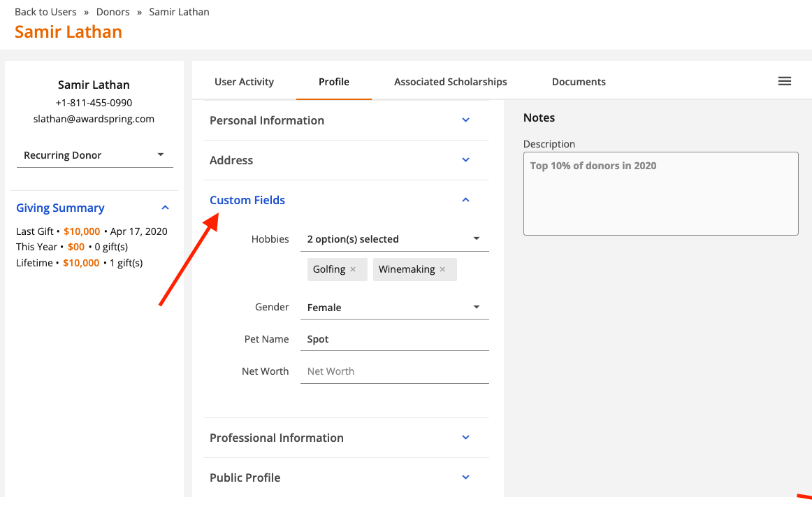Remove the Winemaking hobby tag

pos(442,269)
